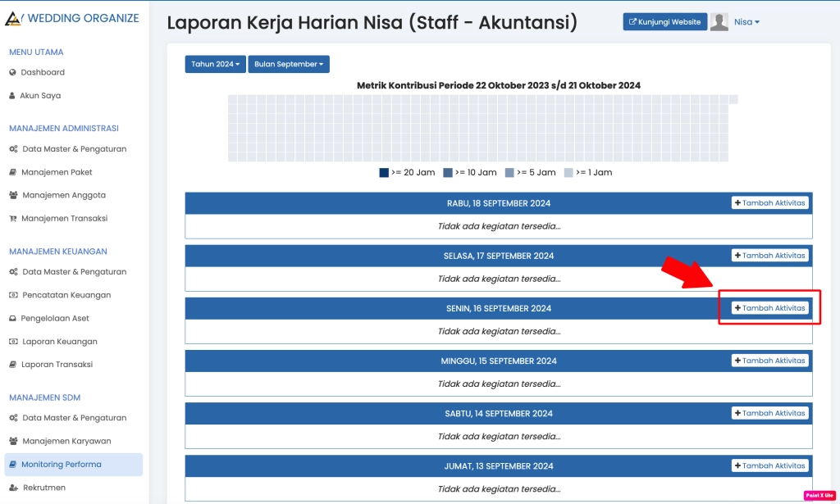The height and width of the screenshot is (504, 840).
Task: Click the Manajemen Anggota people icon
Action: (x=13, y=195)
